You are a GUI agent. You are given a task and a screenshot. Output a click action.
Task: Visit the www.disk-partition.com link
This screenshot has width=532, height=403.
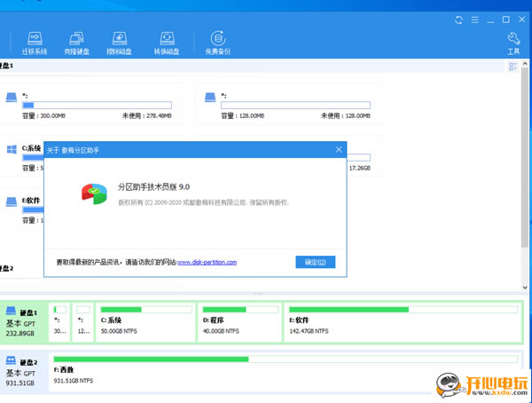click(x=207, y=262)
